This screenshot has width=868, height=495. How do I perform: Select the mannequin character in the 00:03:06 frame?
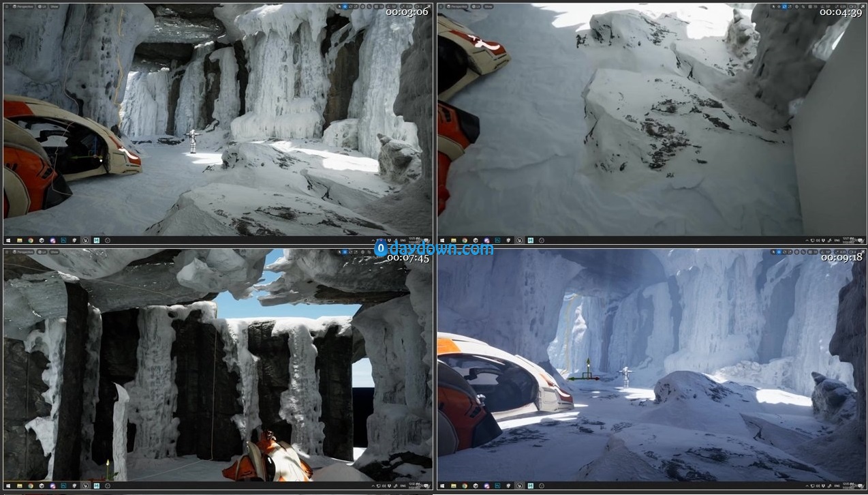pos(193,141)
